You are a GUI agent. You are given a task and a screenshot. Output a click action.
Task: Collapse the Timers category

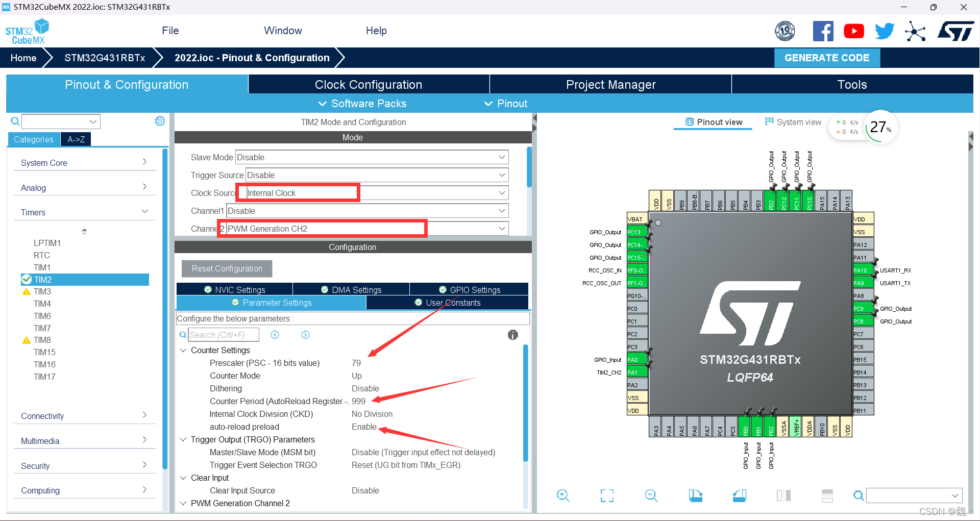point(84,212)
